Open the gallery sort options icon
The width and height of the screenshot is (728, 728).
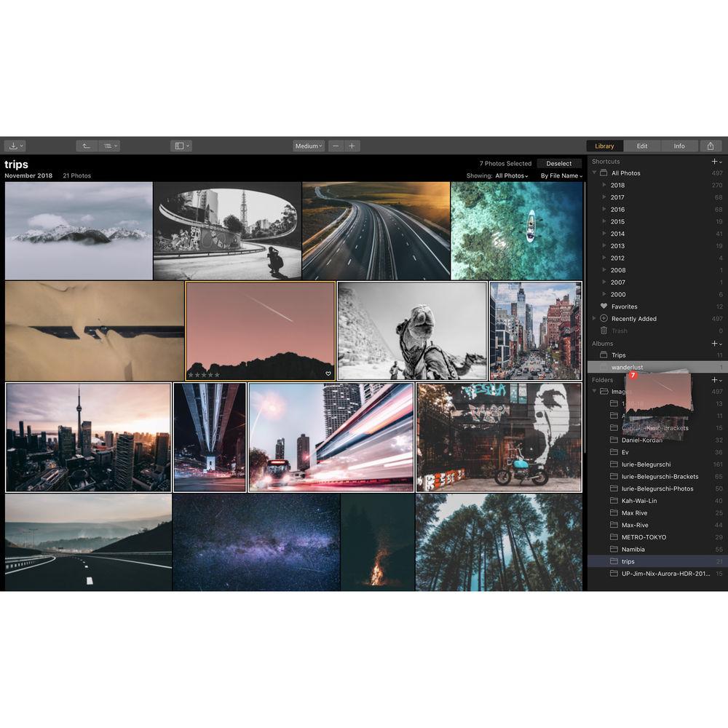point(109,146)
